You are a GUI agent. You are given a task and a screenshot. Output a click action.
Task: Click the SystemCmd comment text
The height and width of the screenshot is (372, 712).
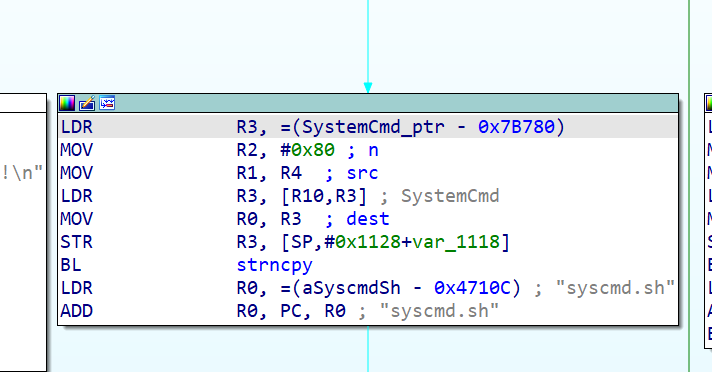tap(450, 196)
